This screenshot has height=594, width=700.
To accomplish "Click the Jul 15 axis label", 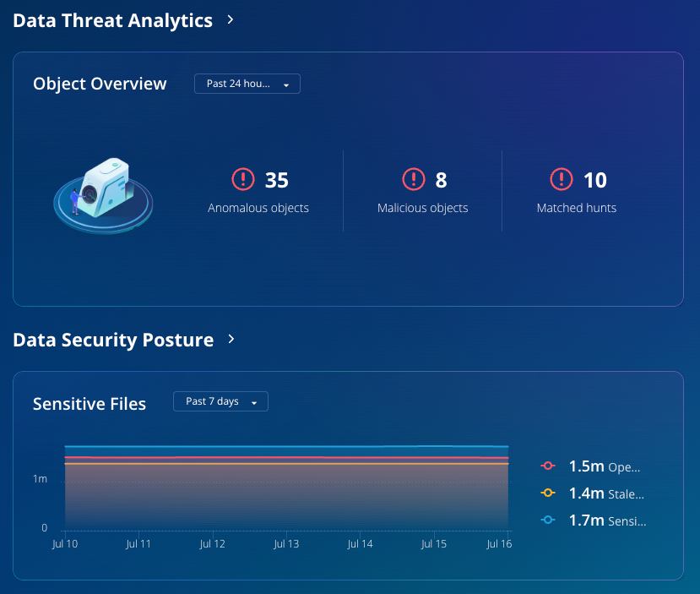I will pos(434,544).
